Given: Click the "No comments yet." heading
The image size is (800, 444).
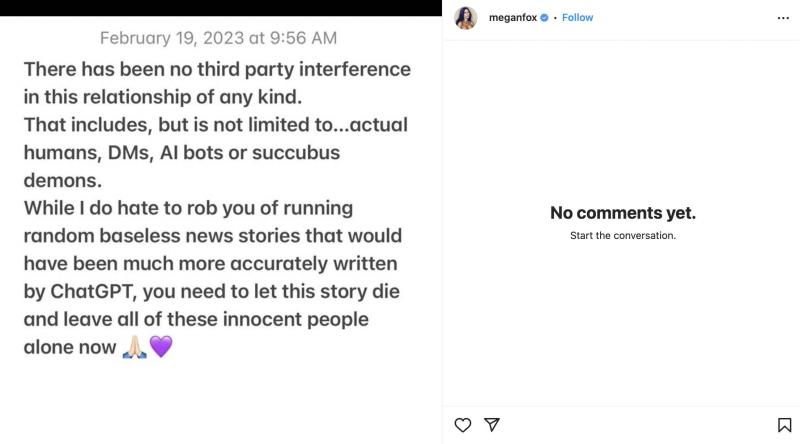Looking at the screenshot, I should coord(622,213).
